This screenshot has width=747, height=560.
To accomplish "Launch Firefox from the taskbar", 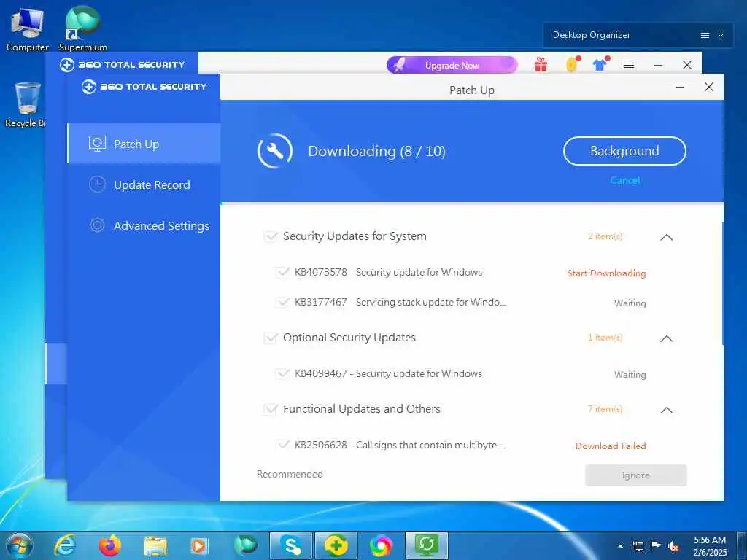I will 109,545.
